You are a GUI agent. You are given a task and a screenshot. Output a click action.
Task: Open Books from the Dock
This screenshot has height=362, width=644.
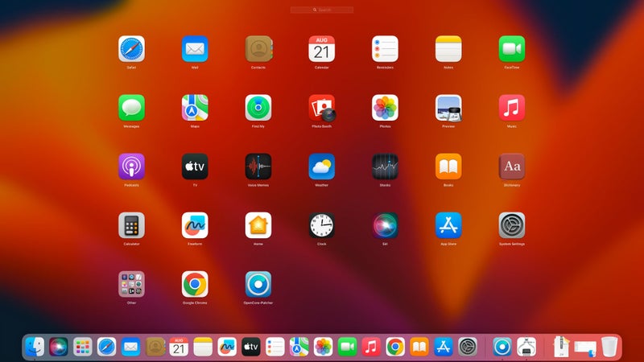click(419, 348)
